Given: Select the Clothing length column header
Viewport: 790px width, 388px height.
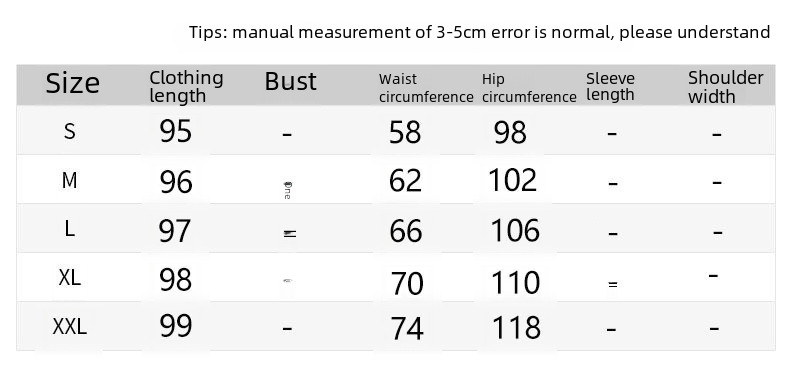Looking at the screenshot, I should pos(186,87).
